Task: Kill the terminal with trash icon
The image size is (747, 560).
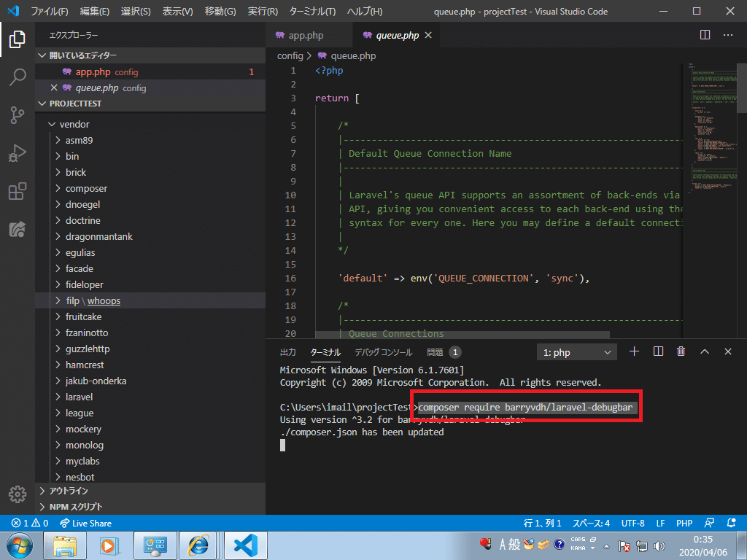Action: click(681, 351)
